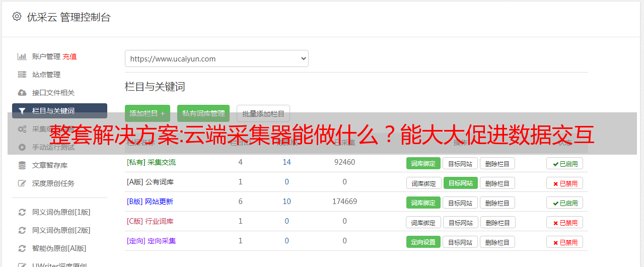Click 目标网站 for 定向采集 row

460,242
